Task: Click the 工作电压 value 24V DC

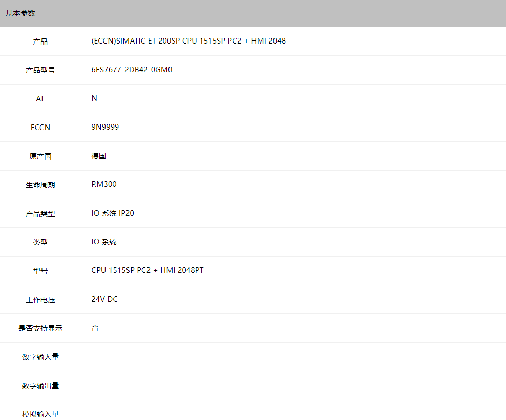Action: pos(104,299)
